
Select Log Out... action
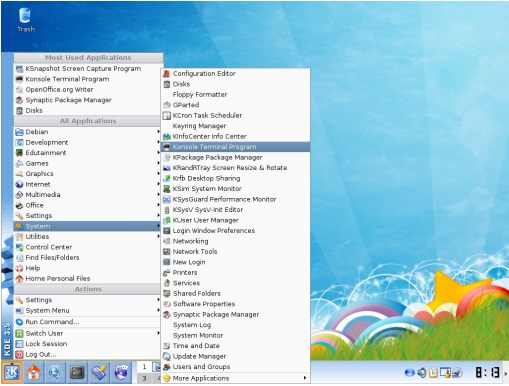pos(87,355)
